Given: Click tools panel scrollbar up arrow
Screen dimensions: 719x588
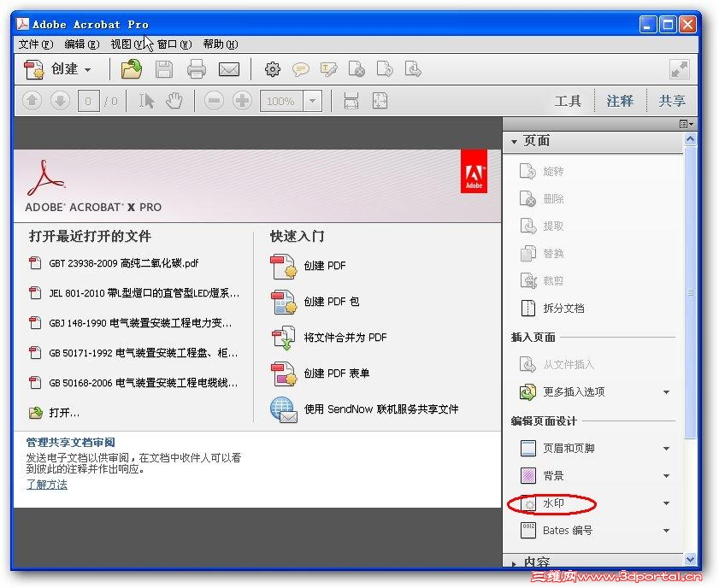Looking at the screenshot, I should coord(690,138).
